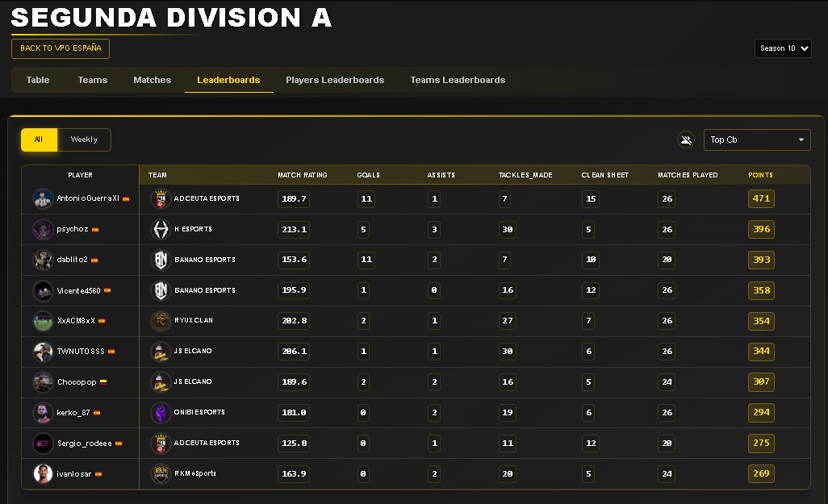Screen dimensions: 828x504
Task: Click dablito2 player avatar
Action: point(43,260)
